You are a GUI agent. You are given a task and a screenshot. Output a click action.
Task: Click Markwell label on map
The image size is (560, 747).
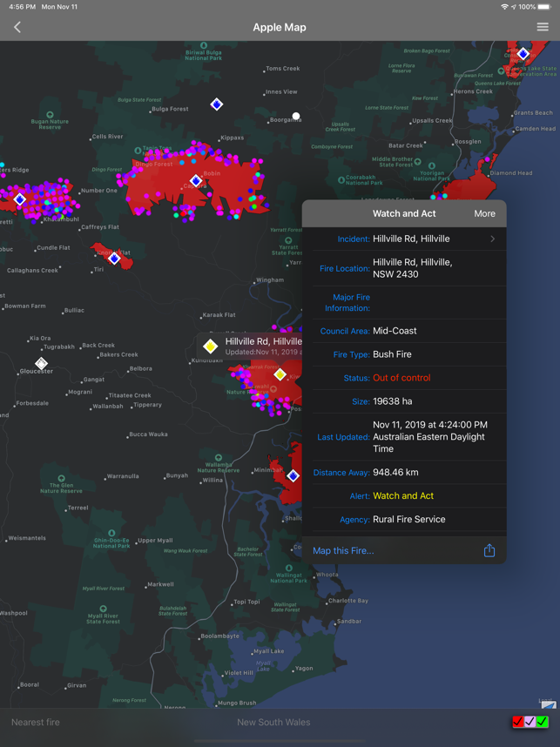(x=160, y=584)
